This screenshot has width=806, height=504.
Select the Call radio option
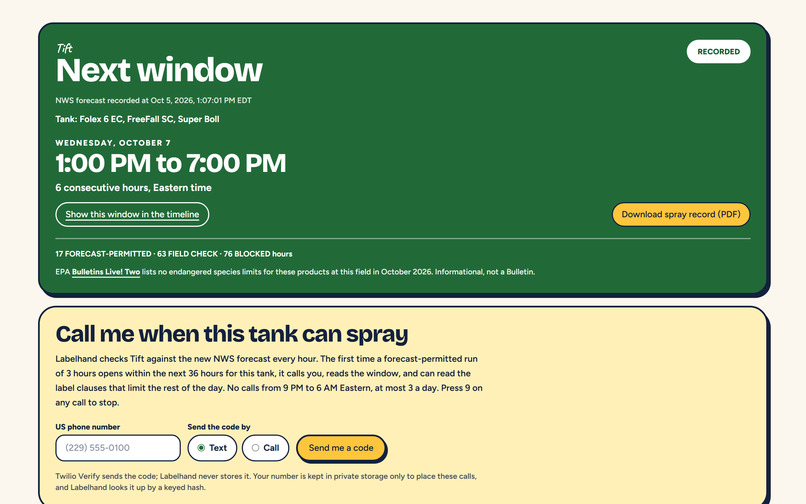point(266,448)
